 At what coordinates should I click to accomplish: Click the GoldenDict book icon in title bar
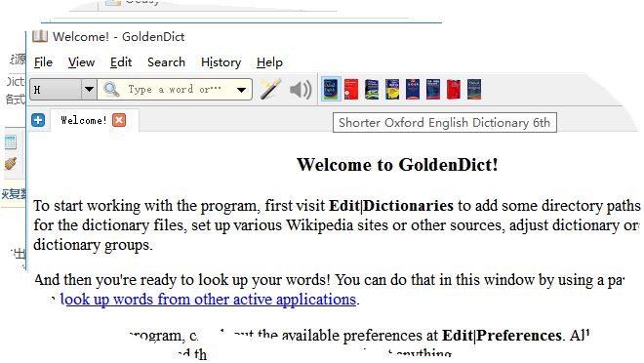(40, 36)
